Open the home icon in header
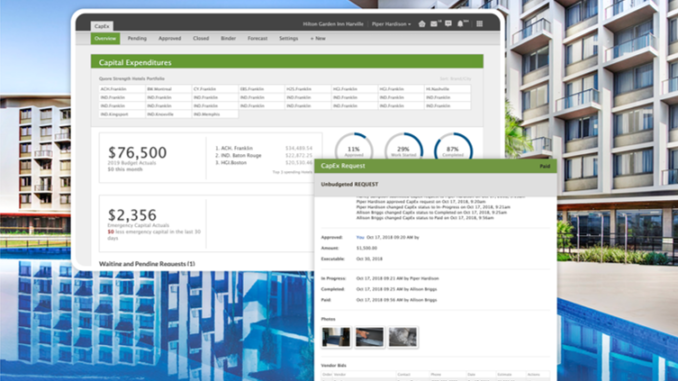The width and height of the screenshot is (678, 381). [422, 24]
